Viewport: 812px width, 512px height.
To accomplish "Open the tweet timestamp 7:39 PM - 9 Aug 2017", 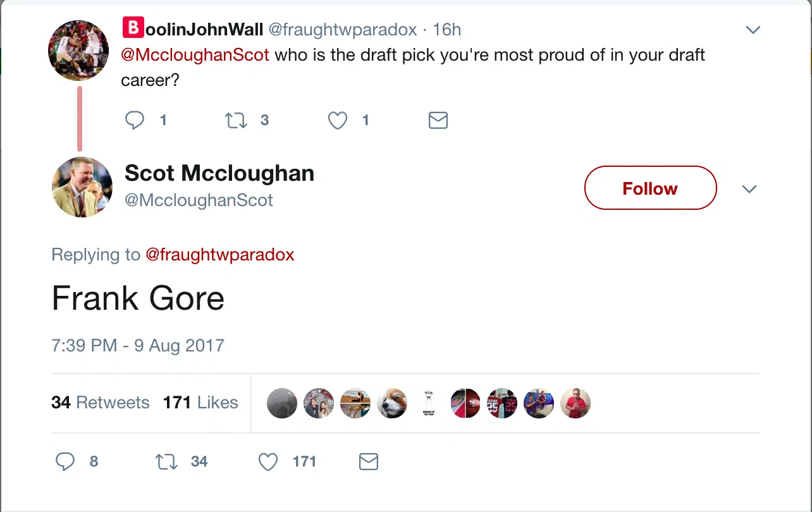I will 138,346.
